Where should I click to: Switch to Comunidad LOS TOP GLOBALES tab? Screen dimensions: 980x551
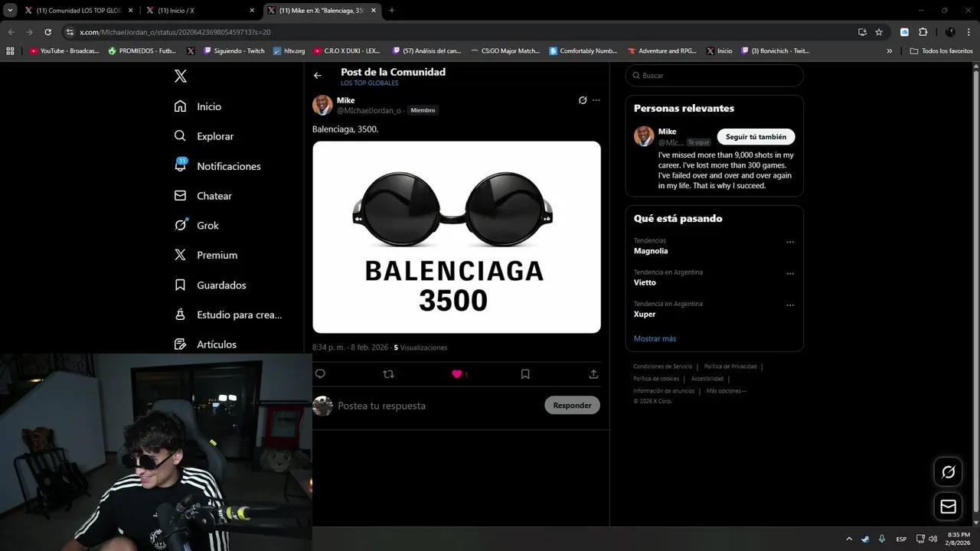pos(79,11)
